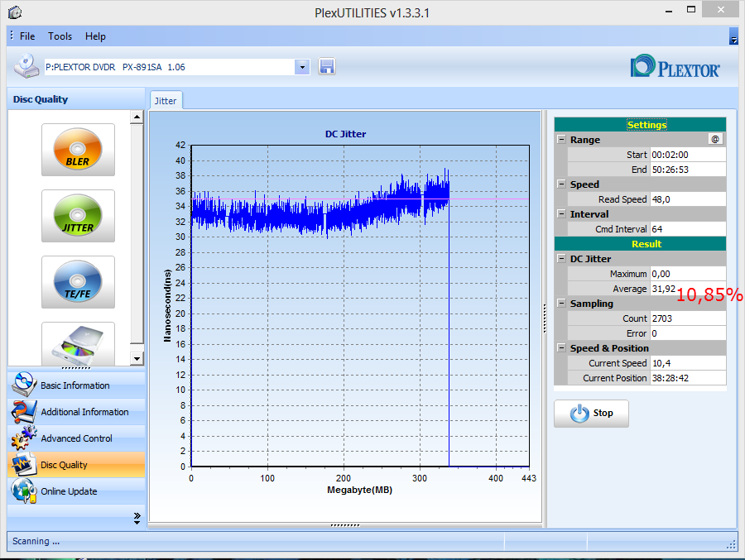Minimize the PlexUTILITIES window
Image resolution: width=745 pixels, height=560 pixels.
669,11
